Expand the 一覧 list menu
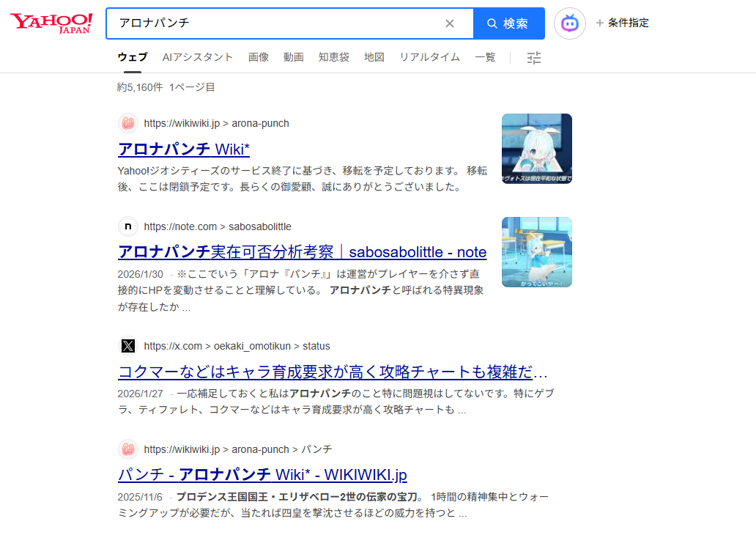This screenshot has width=756, height=535. [485, 57]
